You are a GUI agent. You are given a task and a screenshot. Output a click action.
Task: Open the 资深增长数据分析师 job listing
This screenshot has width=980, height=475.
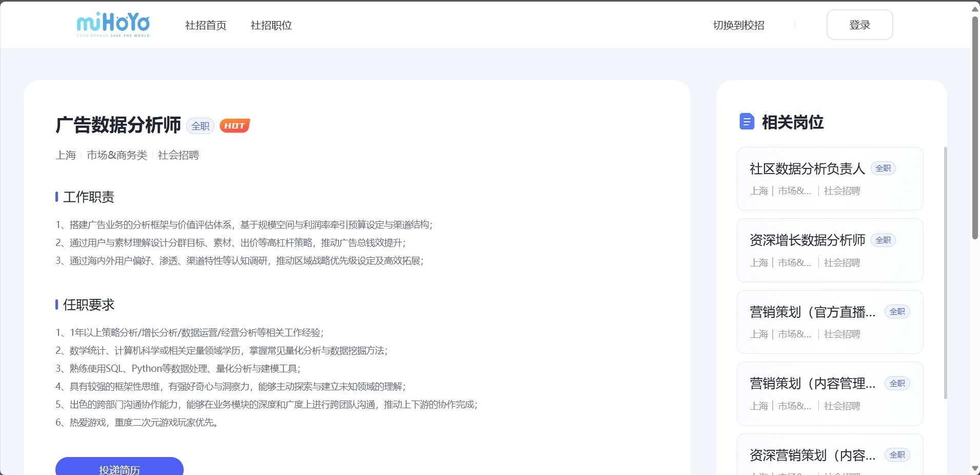point(807,240)
